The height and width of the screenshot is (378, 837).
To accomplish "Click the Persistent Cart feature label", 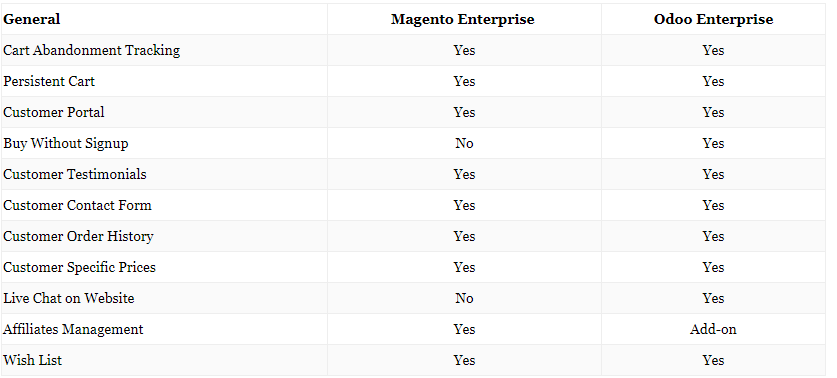I will click(x=49, y=81).
